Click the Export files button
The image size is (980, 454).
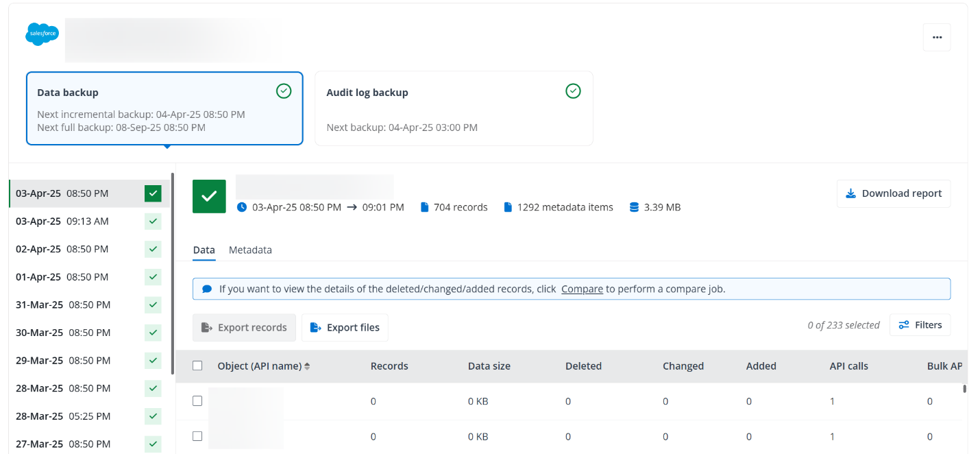tap(345, 328)
